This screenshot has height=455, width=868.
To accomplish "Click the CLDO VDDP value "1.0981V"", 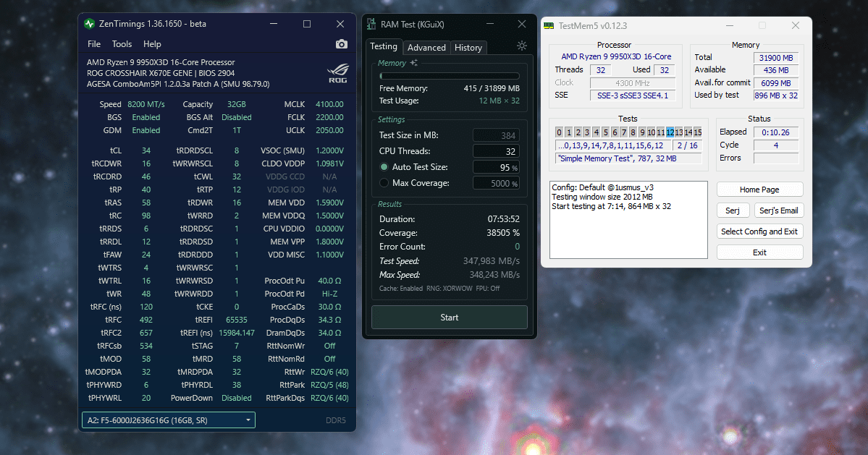I will (329, 163).
